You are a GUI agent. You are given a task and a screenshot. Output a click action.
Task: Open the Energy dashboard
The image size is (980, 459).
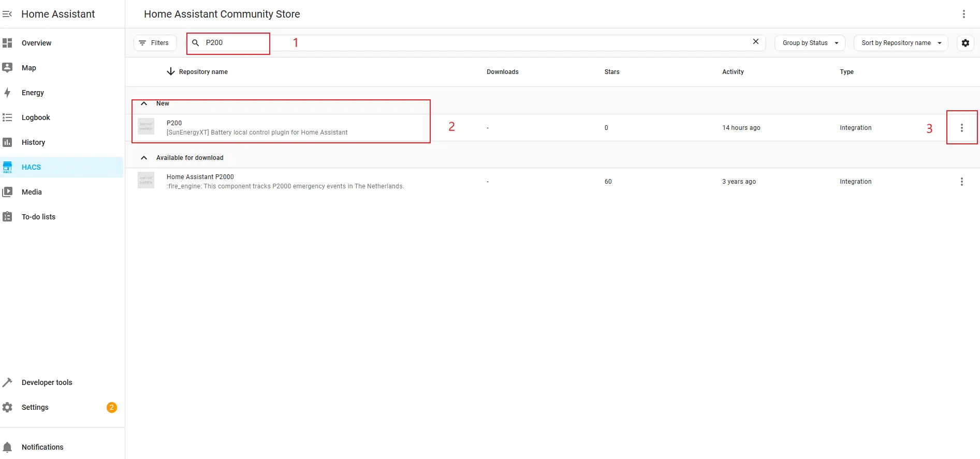pyautogui.click(x=33, y=93)
